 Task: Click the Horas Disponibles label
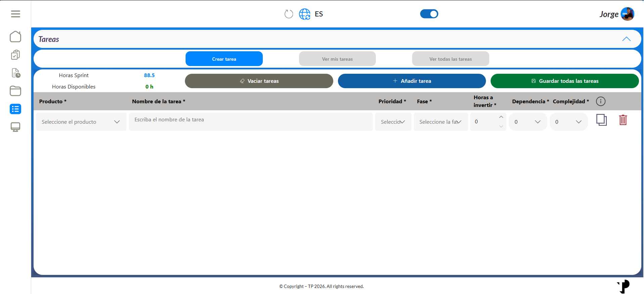point(74,87)
